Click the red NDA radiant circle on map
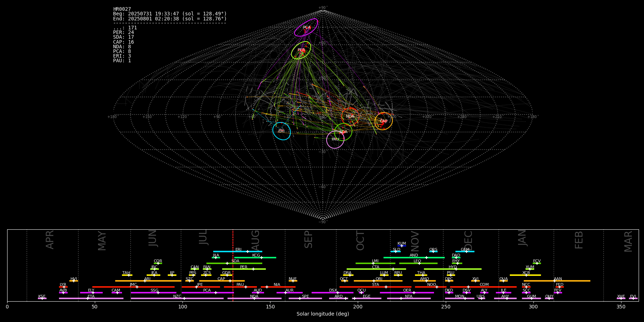The image size is (644, 322). point(350,116)
